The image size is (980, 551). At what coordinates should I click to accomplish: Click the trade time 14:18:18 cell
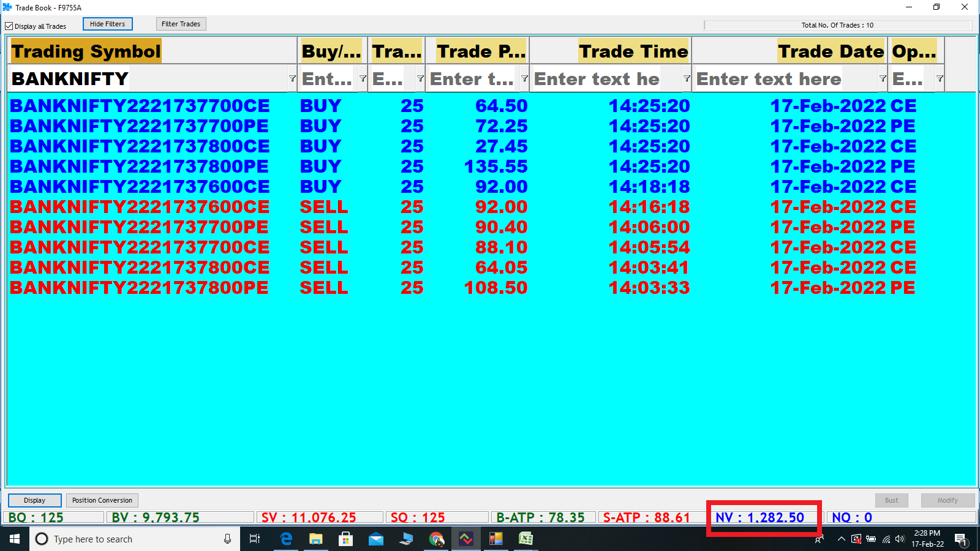pos(649,187)
